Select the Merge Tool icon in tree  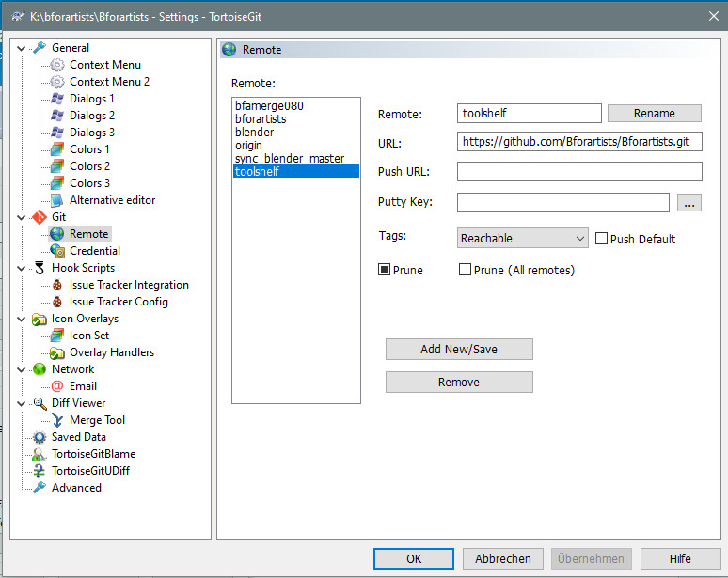57,420
